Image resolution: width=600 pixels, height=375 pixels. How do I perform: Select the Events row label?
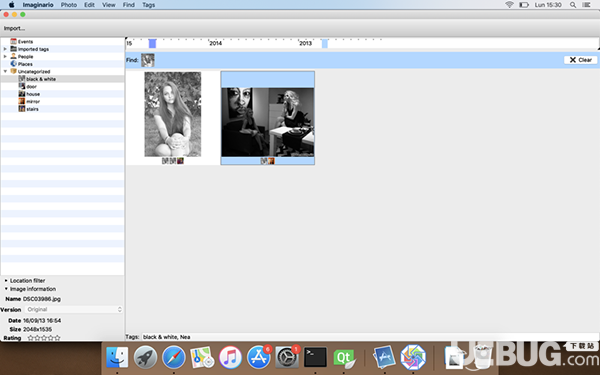pos(25,41)
